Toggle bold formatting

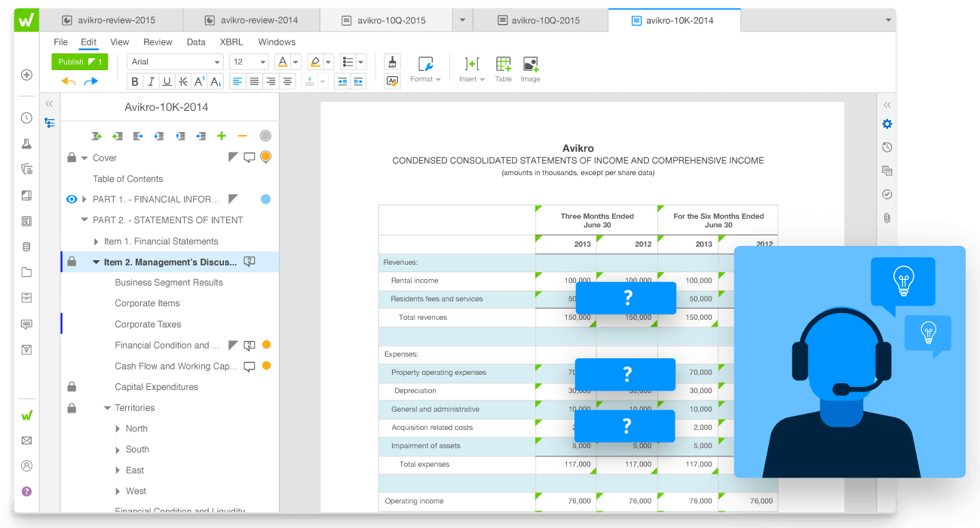tap(135, 81)
